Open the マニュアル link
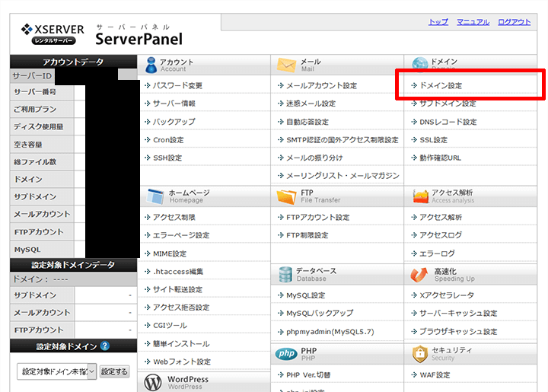548x392 pixels. [473, 22]
